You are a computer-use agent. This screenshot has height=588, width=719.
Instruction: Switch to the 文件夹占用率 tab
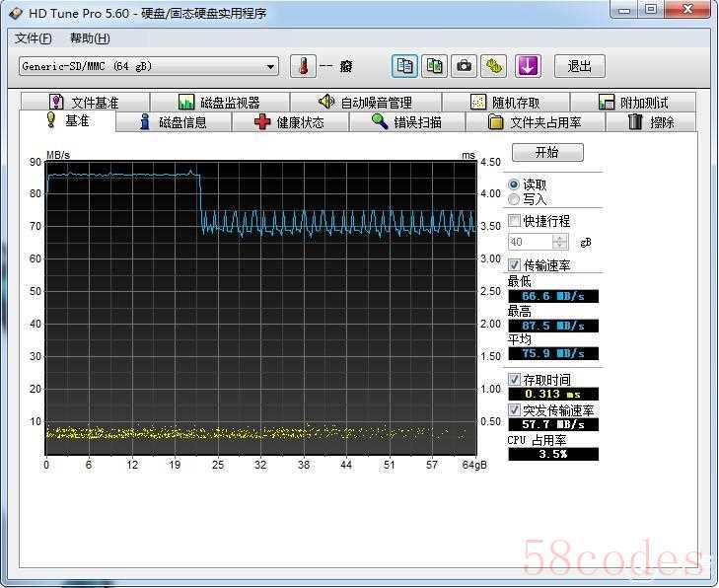click(536, 122)
